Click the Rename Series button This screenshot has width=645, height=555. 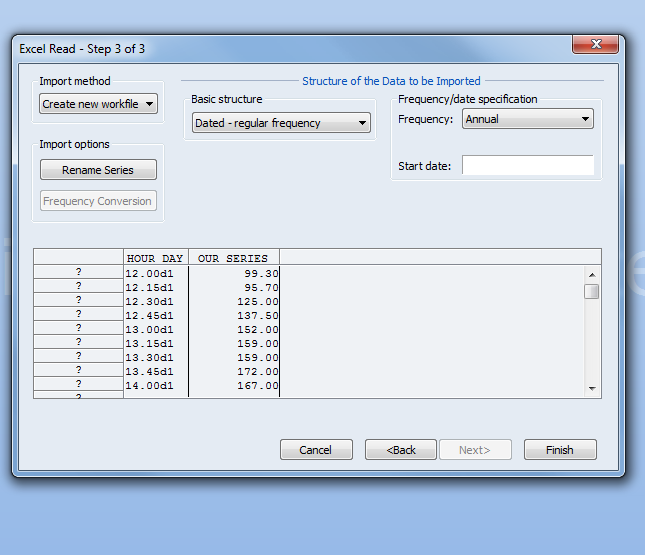(x=98, y=170)
